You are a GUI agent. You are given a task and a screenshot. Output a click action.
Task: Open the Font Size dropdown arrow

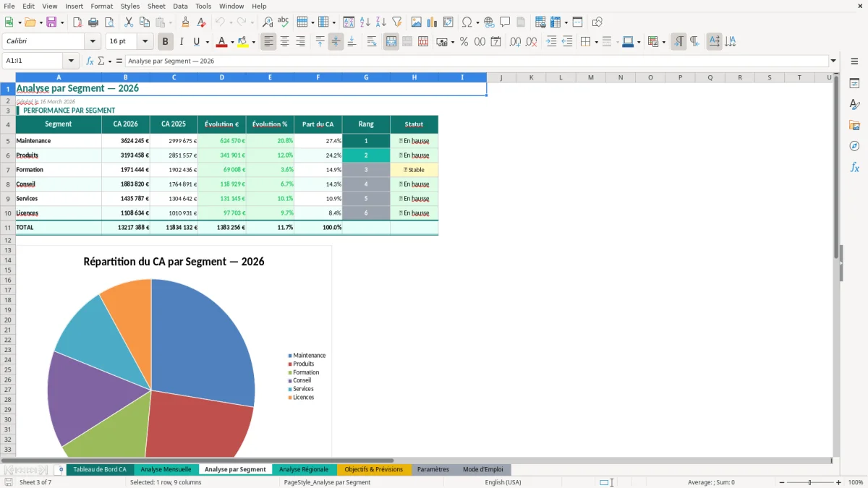click(145, 42)
